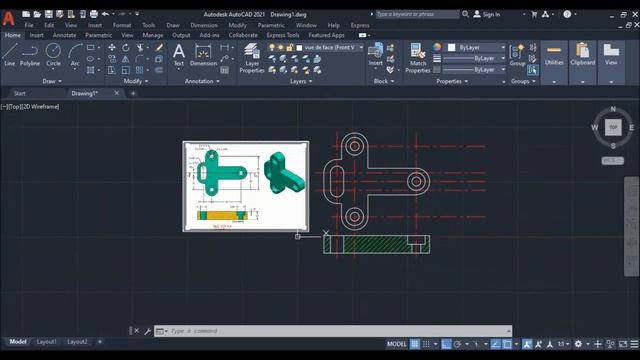Toggle object snap in status bar

(507, 344)
